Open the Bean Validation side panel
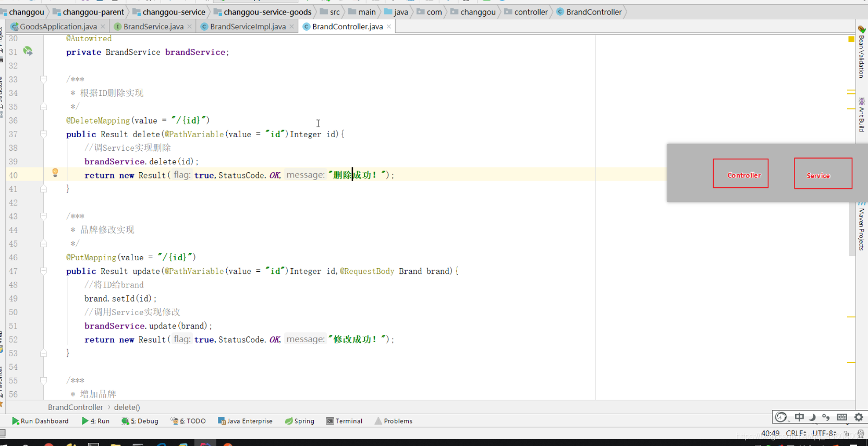Screen dimensions: 868x446 pos(862,52)
